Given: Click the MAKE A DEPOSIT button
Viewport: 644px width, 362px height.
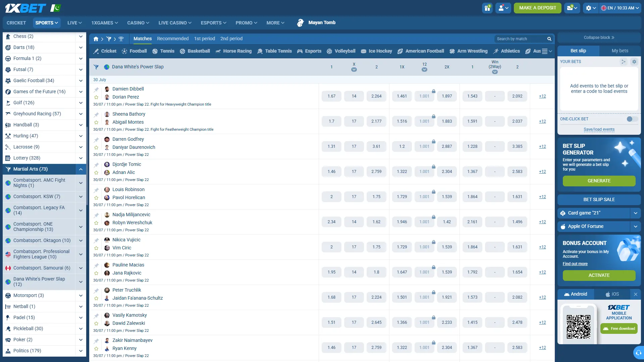Looking at the screenshot, I should click(x=537, y=8).
